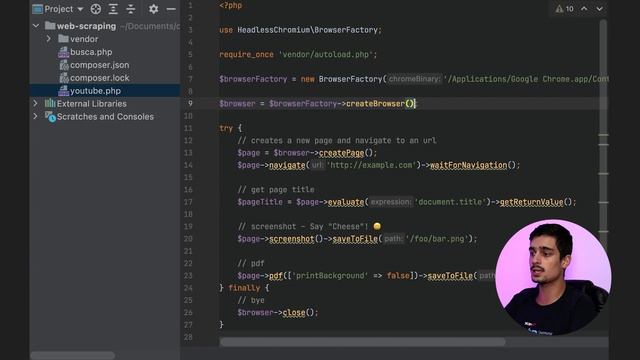Click the emoji in screenshot comment
The height and width of the screenshot is (360, 640).
(377, 226)
